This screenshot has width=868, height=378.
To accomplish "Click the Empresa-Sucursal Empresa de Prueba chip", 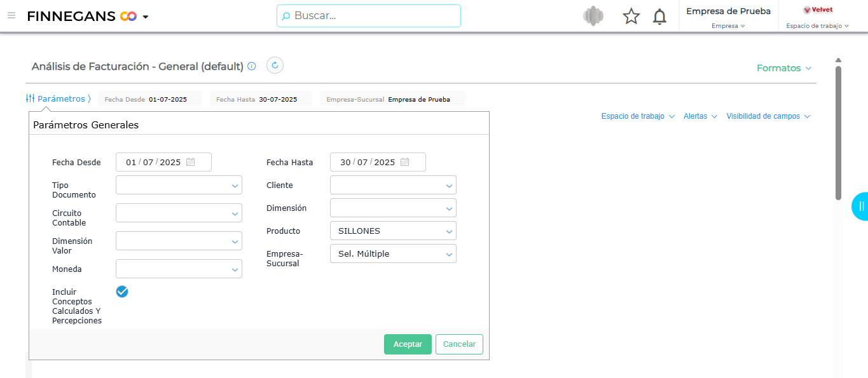I will click(392, 99).
